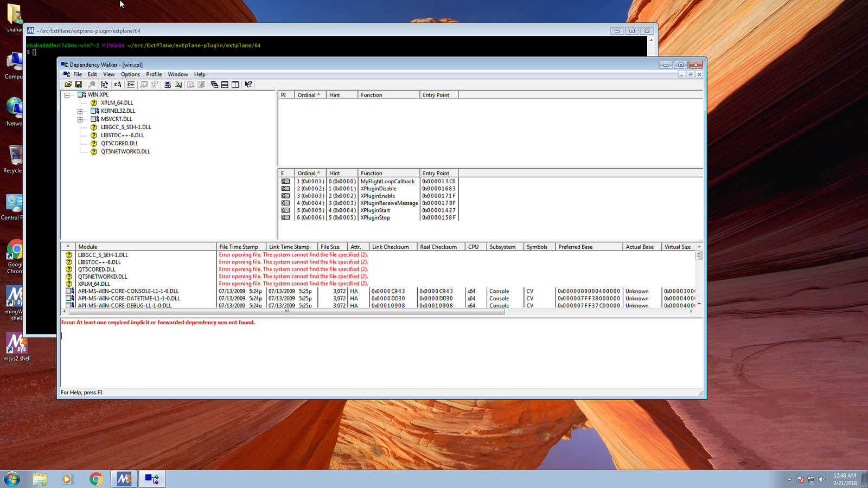Click the grayed-out Copy toolbar icon
This screenshot has width=868, height=488.
coord(92,85)
